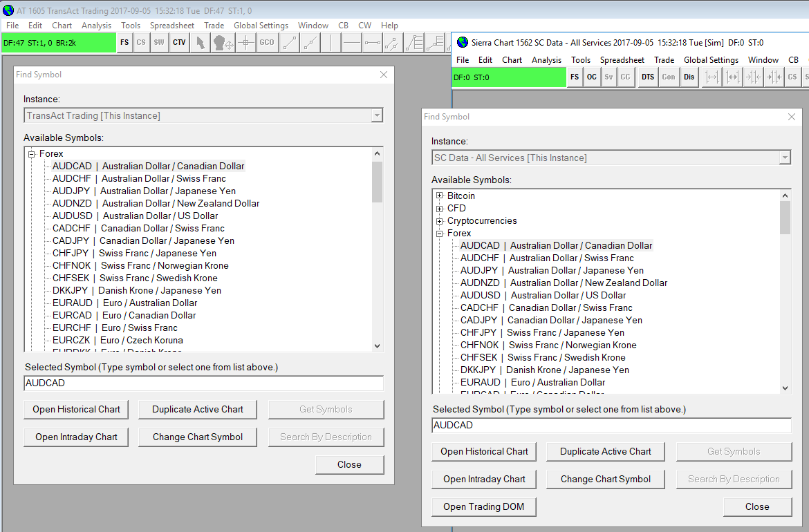Select the parallel lines tool
Viewport: 809px width, 532px height.
click(392, 43)
